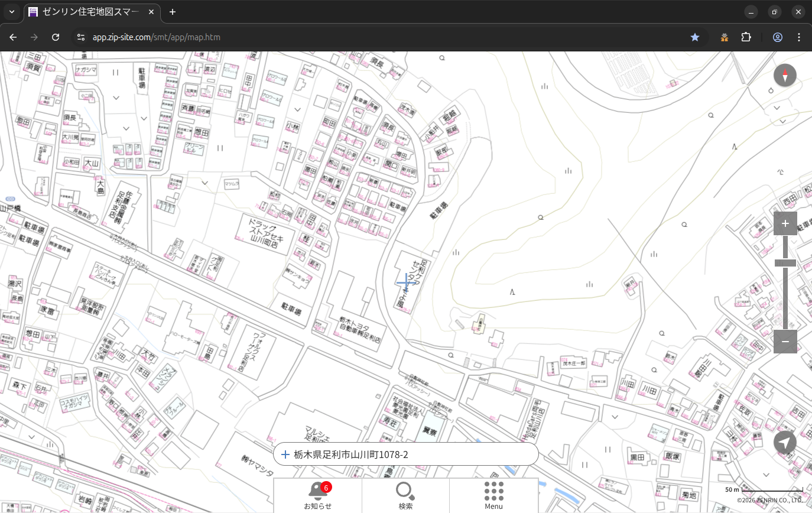This screenshot has width=812, height=513.
Task: Click the zoom level slider handle
Action: coord(785,263)
